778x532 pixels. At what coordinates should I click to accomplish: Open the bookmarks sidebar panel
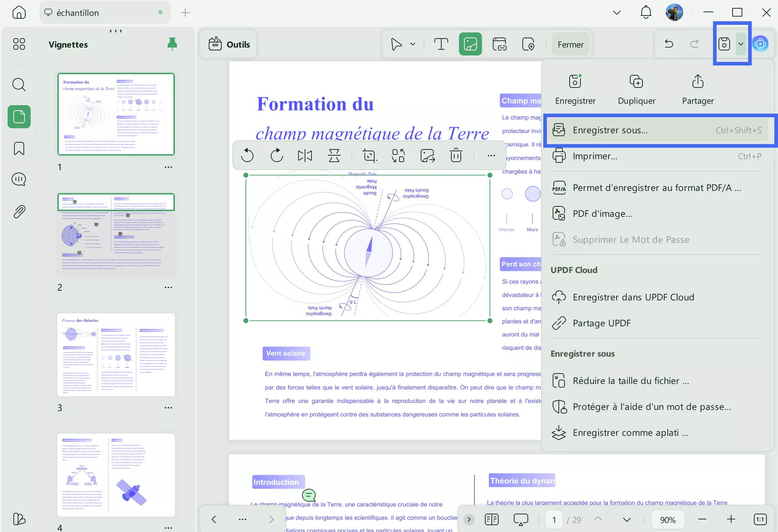(19, 148)
